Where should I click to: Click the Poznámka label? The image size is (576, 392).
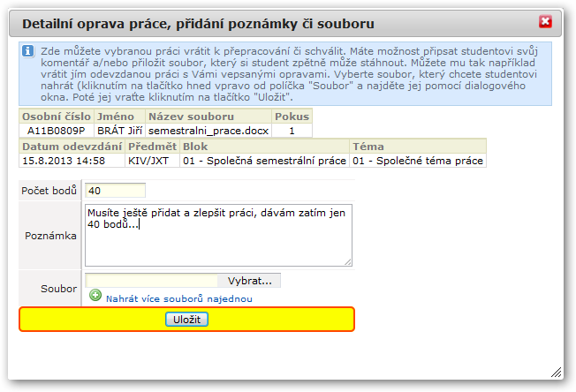[50, 236]
